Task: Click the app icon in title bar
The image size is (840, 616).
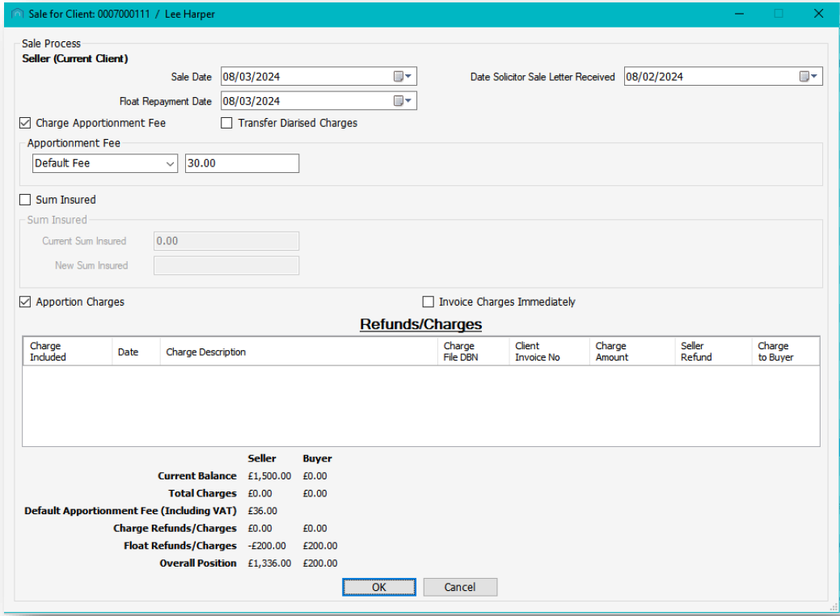Action: click(x=18, y=14)
